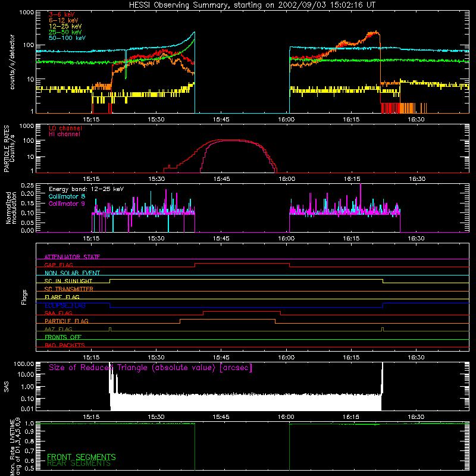Click the "16:30" tick under the SAS panel
The image size is (476, 476).
416,417
